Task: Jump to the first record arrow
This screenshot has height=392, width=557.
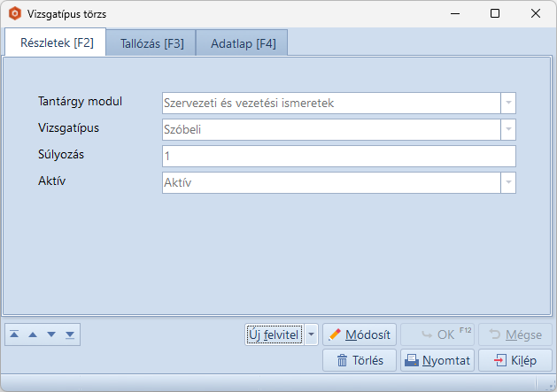Action: (14, 334)
